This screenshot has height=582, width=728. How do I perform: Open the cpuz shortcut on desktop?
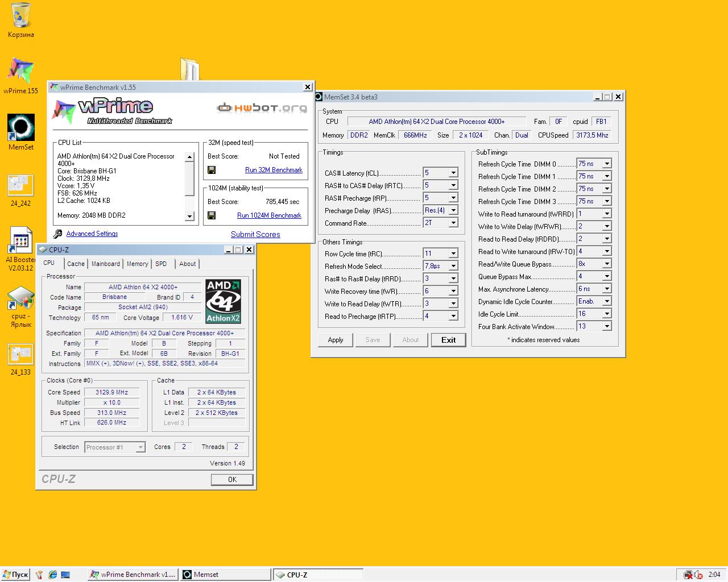pos(21,307)
